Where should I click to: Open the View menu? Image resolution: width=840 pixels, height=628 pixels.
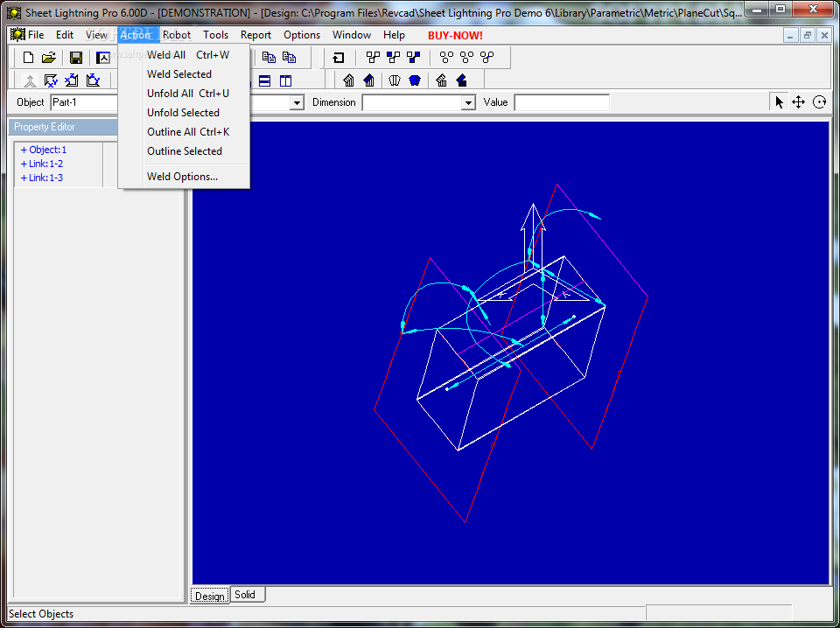pos(96,35)
